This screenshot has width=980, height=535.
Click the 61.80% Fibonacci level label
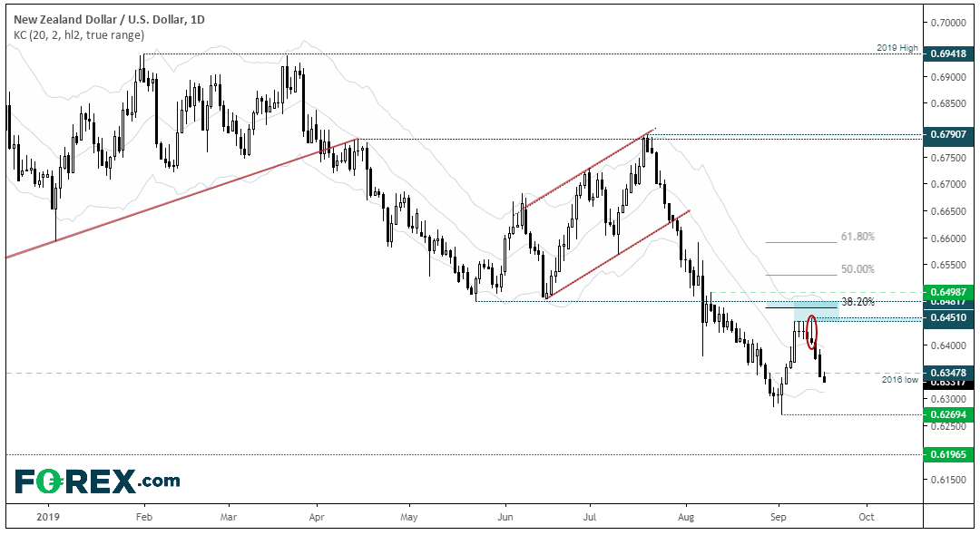coord(857,237)
